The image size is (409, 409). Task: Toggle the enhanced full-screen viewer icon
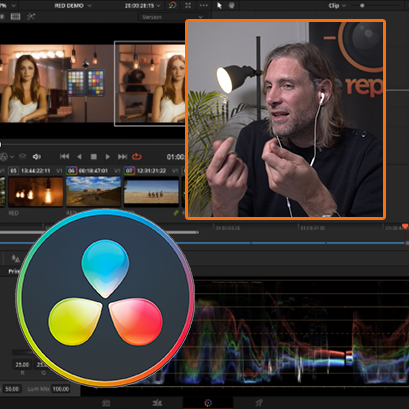coord(188,6)
